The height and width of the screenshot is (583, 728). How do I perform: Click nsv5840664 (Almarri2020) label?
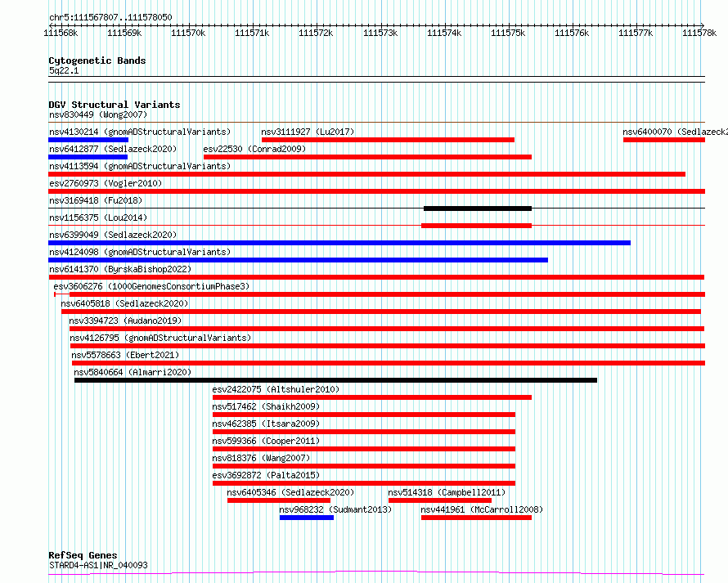pos(133,372)
